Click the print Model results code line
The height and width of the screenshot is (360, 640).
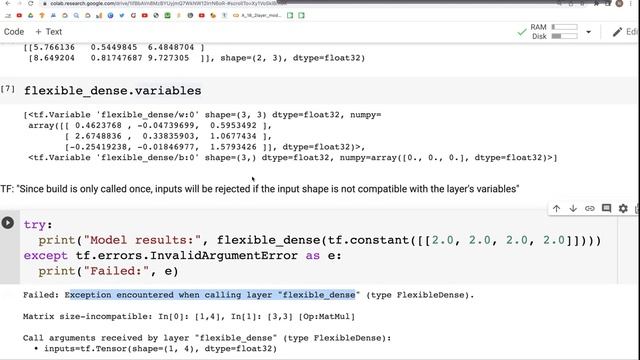[320, 240]
